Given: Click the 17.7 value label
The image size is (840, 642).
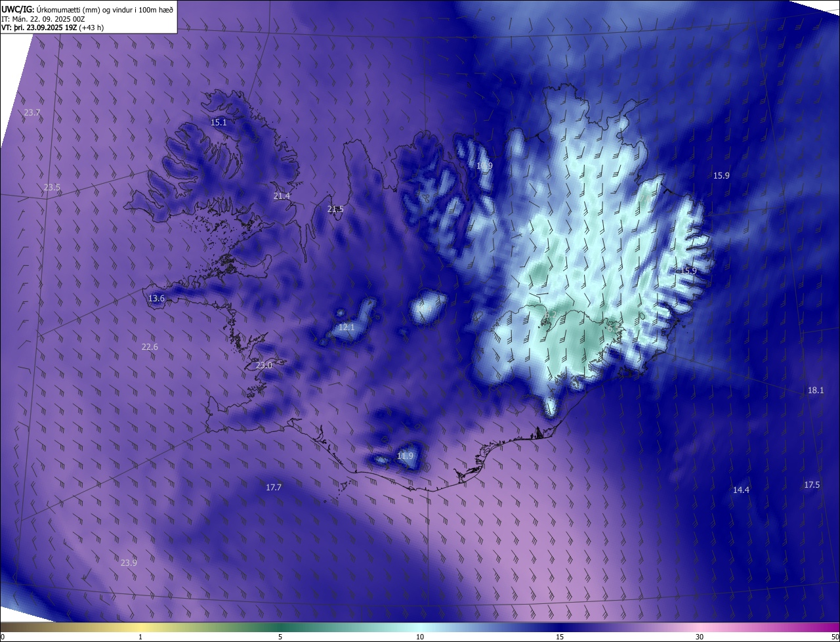Looking at the screenshot, I should coord(274,488).
